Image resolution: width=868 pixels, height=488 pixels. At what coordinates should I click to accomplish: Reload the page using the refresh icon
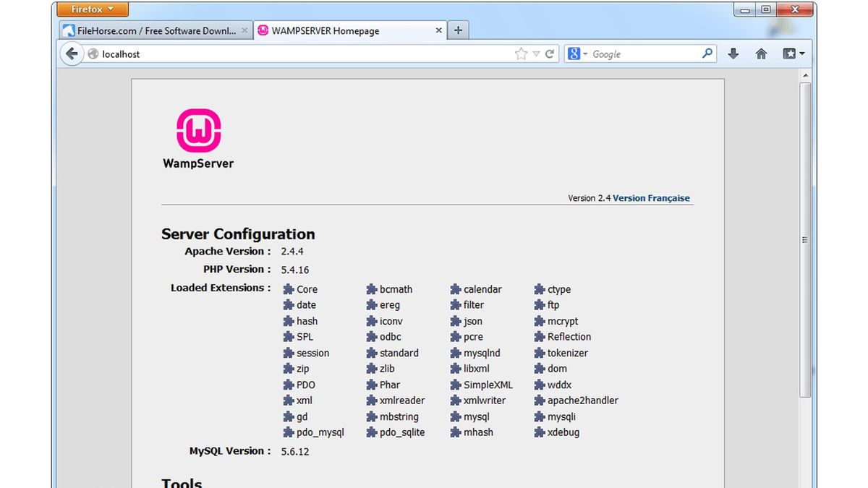point(550,53)
